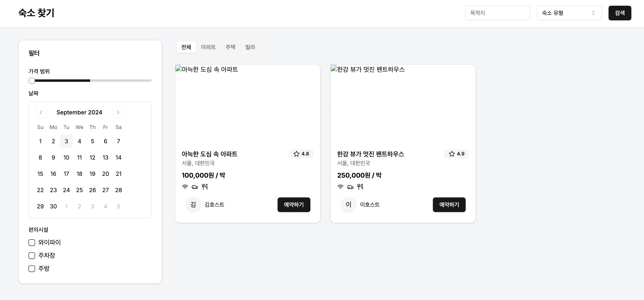The image size is (644, 300).
Task: Click utensils icon on penthouse card
Action: pos(360,187)
